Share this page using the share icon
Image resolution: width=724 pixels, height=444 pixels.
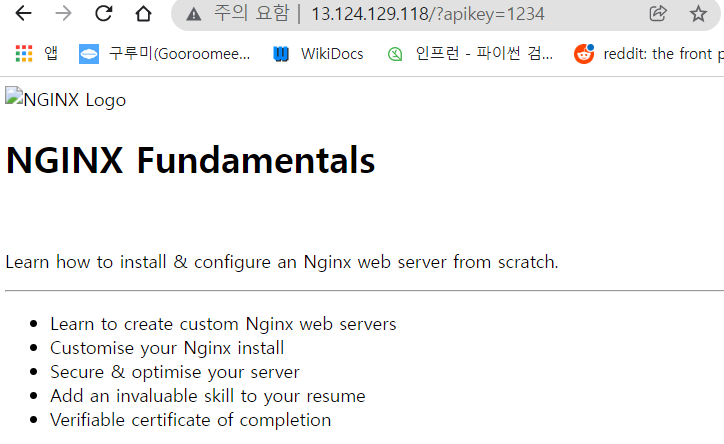pyautogui.click(x=658, y=13)
